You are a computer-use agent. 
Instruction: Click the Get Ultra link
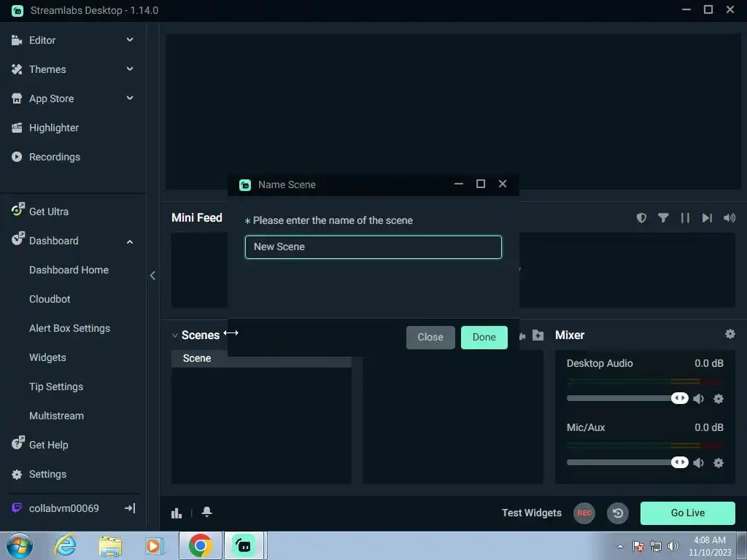(49, 211)
